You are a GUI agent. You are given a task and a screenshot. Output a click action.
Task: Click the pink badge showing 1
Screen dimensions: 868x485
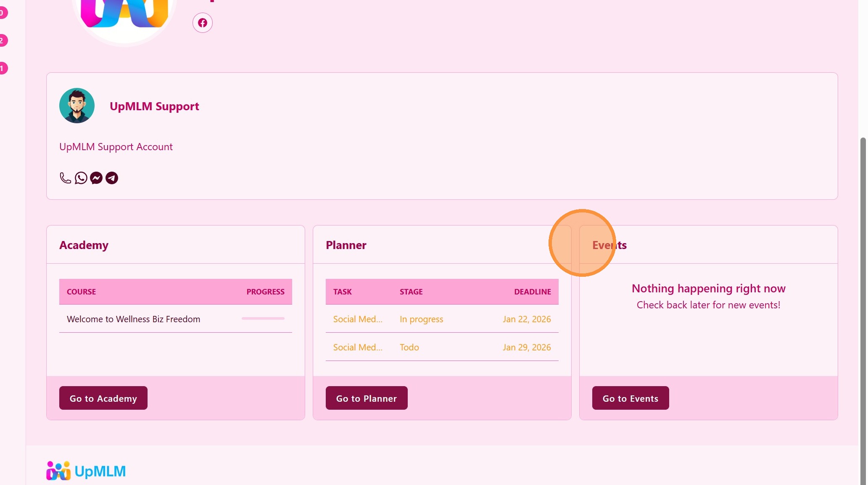[3, 68]
